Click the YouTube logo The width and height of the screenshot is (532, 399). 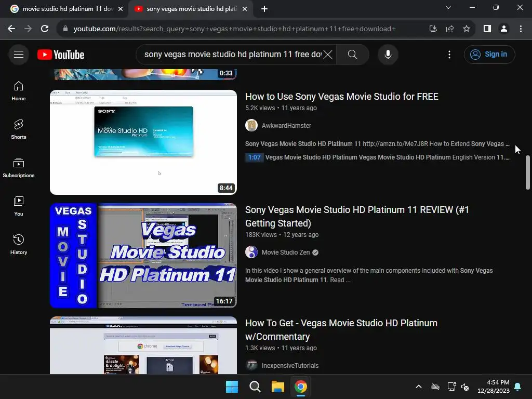click(61, 55)
